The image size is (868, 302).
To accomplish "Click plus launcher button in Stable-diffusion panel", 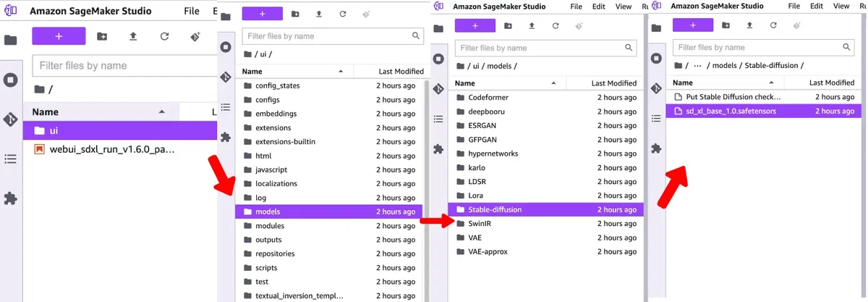I will [693, 25].
